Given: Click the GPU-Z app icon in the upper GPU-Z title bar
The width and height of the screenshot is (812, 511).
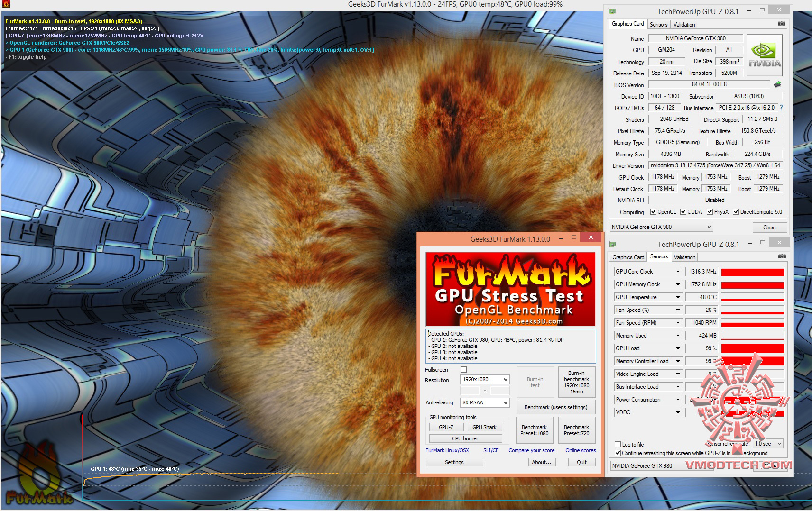Looking at the screenshot, I should 612,11.
